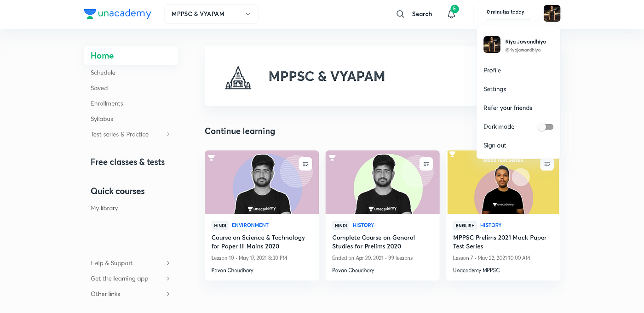Toggle the Dark mode switch
Viewport: 644px width, 313px height.
pos(546,127)
